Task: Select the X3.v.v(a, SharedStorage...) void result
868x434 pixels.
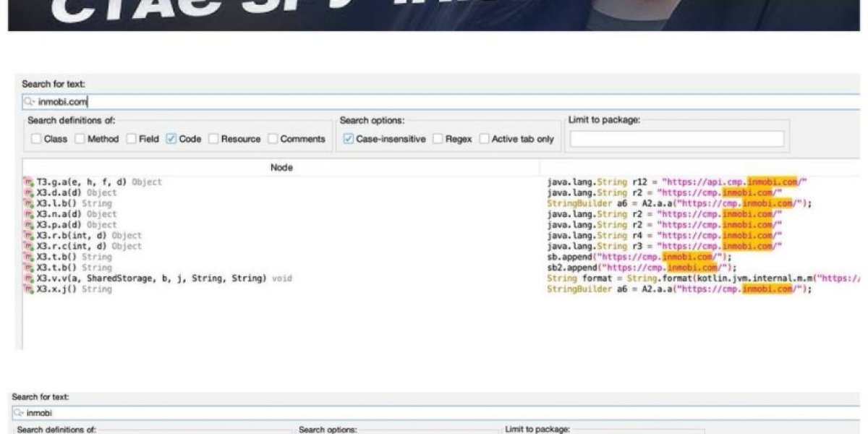Action: point(158,278)
